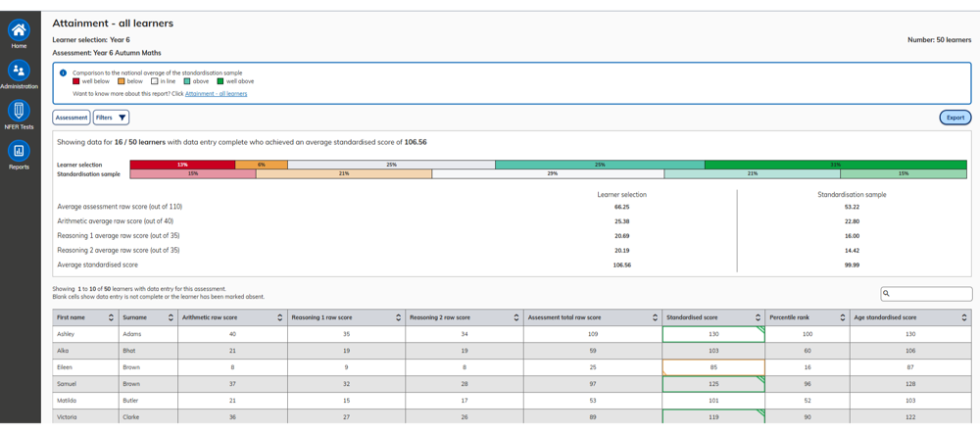Go to the Home icon in sidebar
The width and height of the screenshot is (980, 434).
[19, 30]
